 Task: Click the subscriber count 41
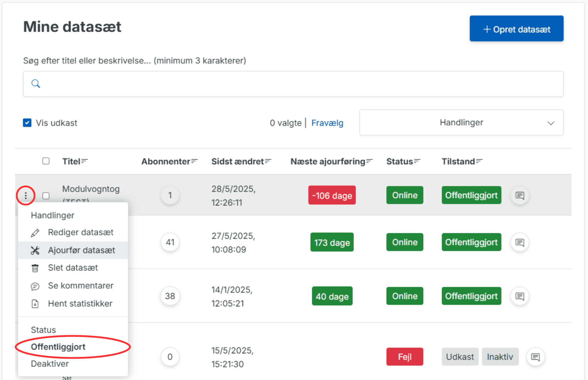(170, 242)
